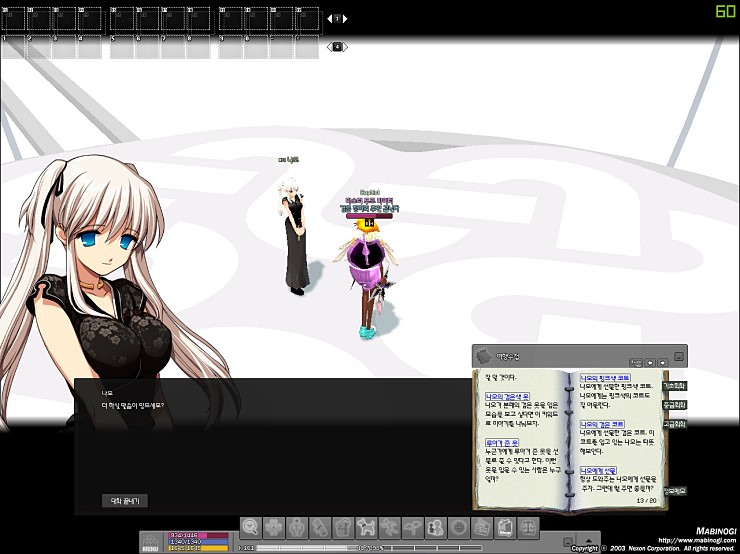Select the 나오의 검은색 옷 keyword
Image resolution: width=740 pixels, height=554 pixels.
click(509, 396)
